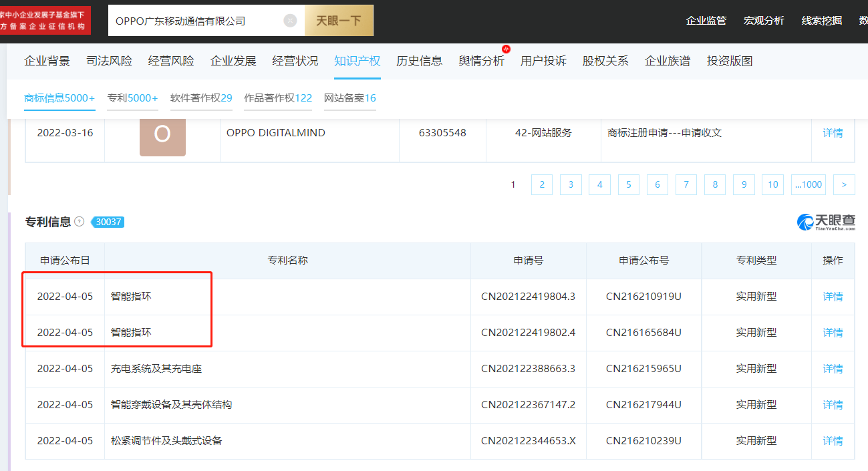Click the search field containing OPPO广东移动通信有限公司
Image resolution: width=868 pixels, height=471 pixels.
pos(206,21)
